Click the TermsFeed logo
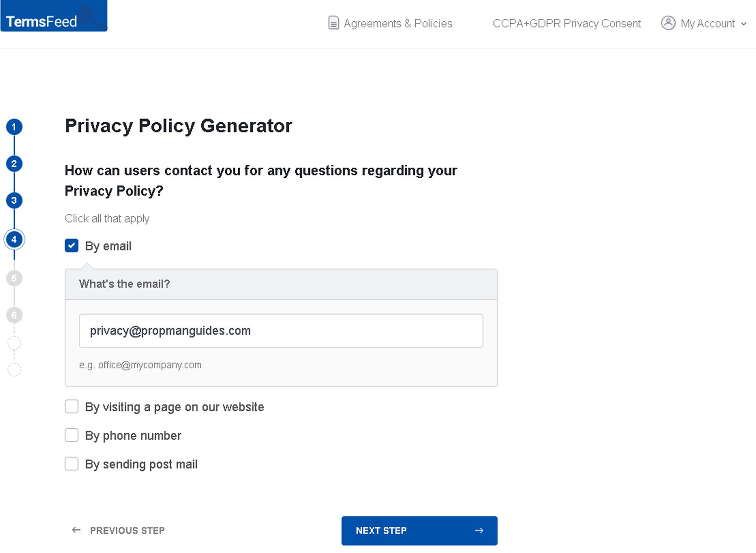The width and height of the screenshot is (756, 553). pyautogui.click(x=54, y=16)
